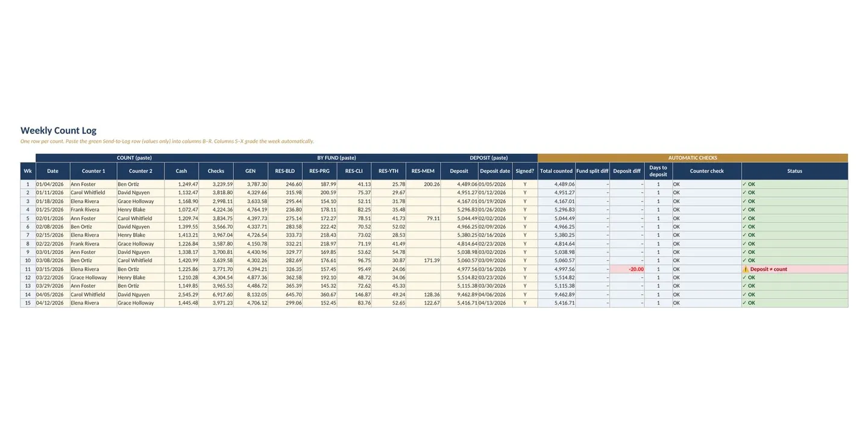Select the Counter 1 column header
Screen dimensions: 868x434
[93, 171]
